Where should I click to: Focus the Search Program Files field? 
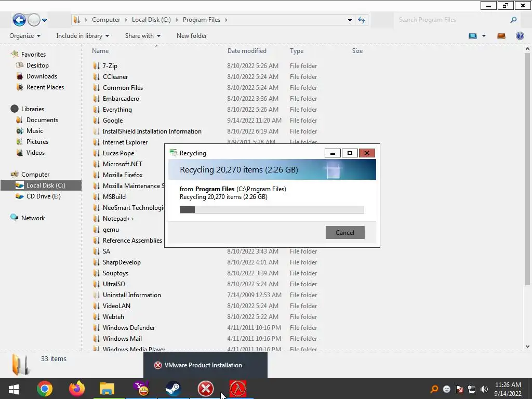click(453, 20)
